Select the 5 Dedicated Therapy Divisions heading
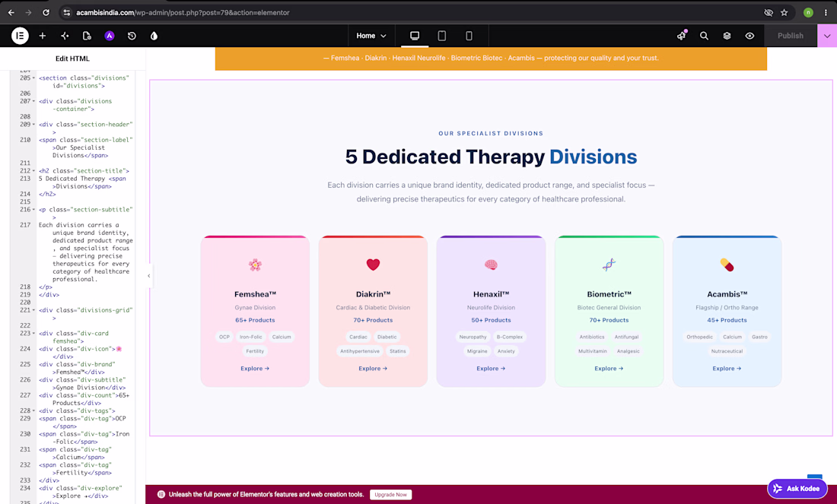The width and height of the screenshot is (837, 504). point(491,157)
